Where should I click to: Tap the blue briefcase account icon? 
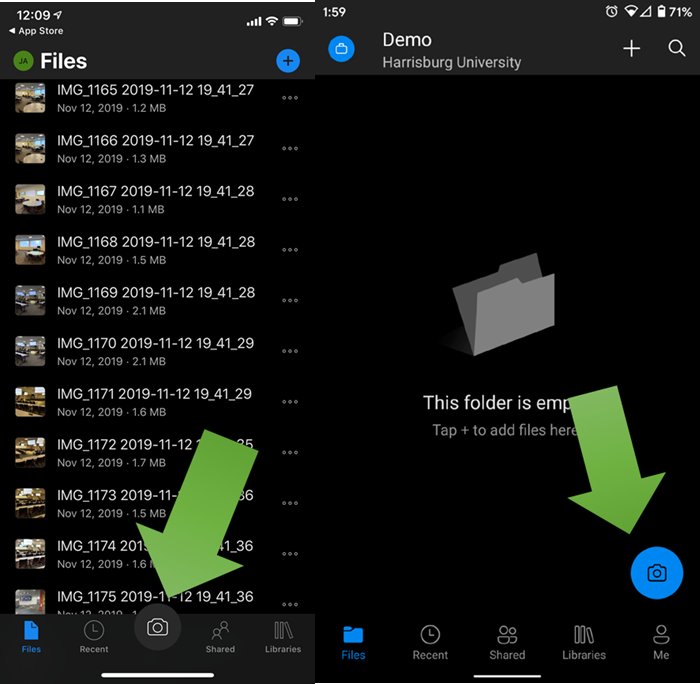point(342,49)
